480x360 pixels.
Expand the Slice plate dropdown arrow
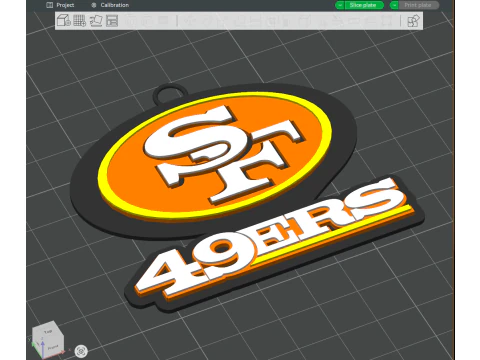(340, 5)
